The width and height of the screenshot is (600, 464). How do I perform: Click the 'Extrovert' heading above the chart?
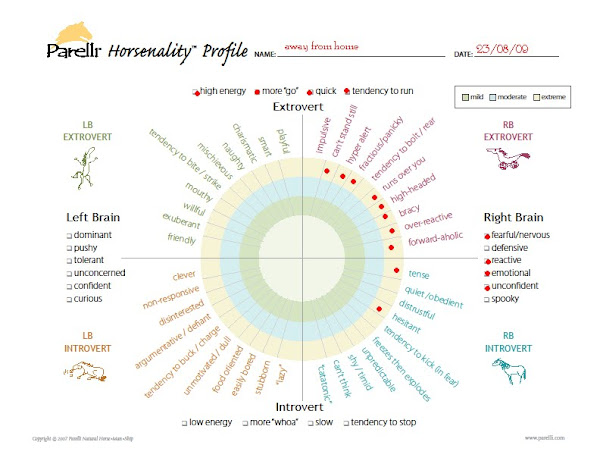tap(298, 107)
